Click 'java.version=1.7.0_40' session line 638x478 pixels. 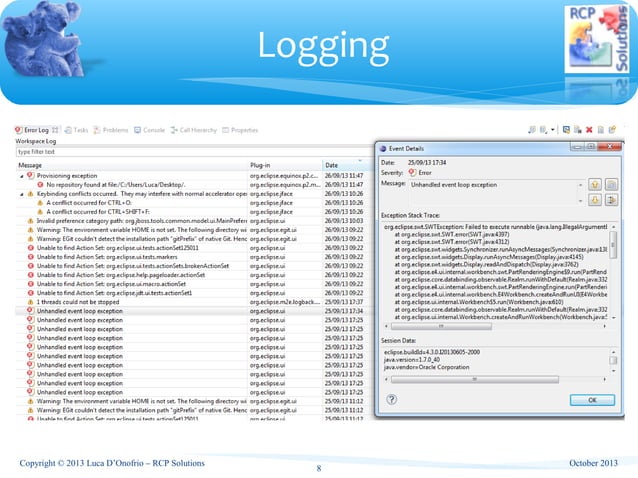click(412, 360)
